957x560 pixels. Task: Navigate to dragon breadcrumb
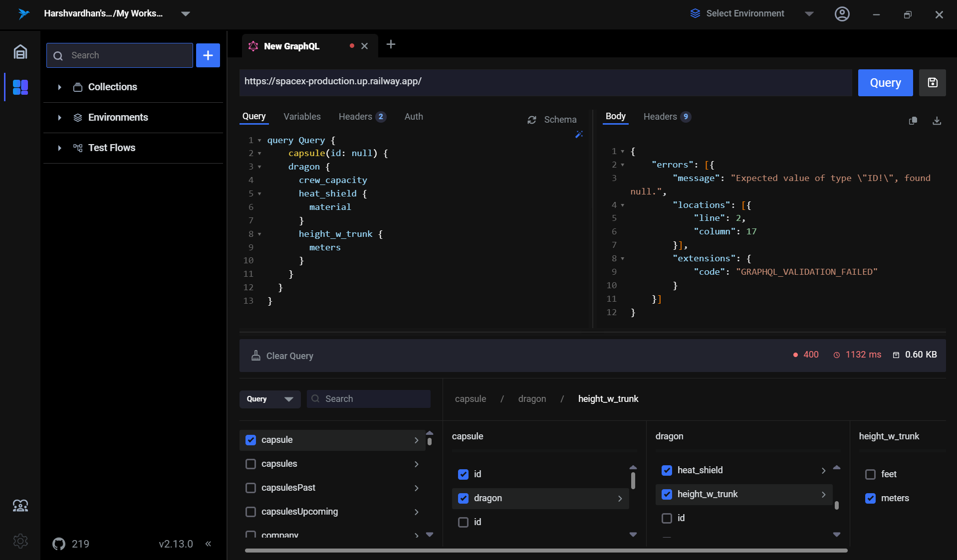532,399
